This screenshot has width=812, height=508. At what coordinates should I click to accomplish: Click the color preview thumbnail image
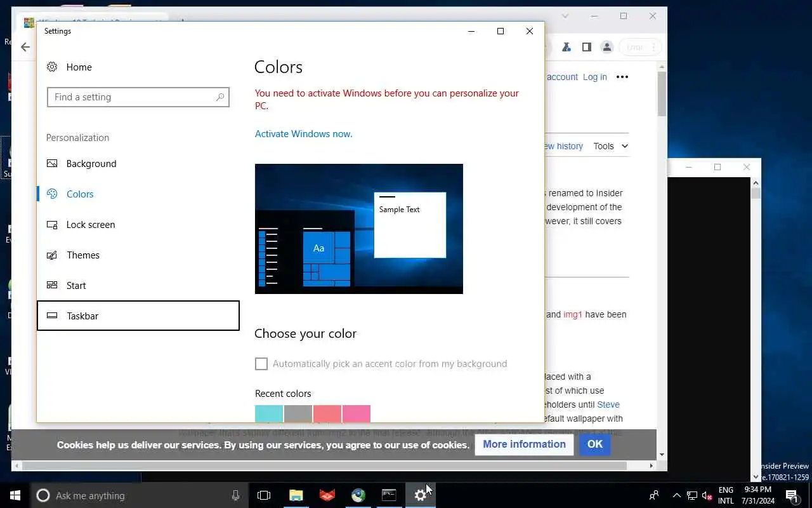359,229
